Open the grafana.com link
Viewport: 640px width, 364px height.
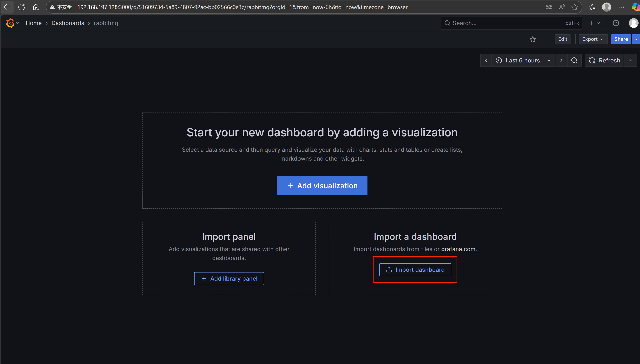click(458, 249)
